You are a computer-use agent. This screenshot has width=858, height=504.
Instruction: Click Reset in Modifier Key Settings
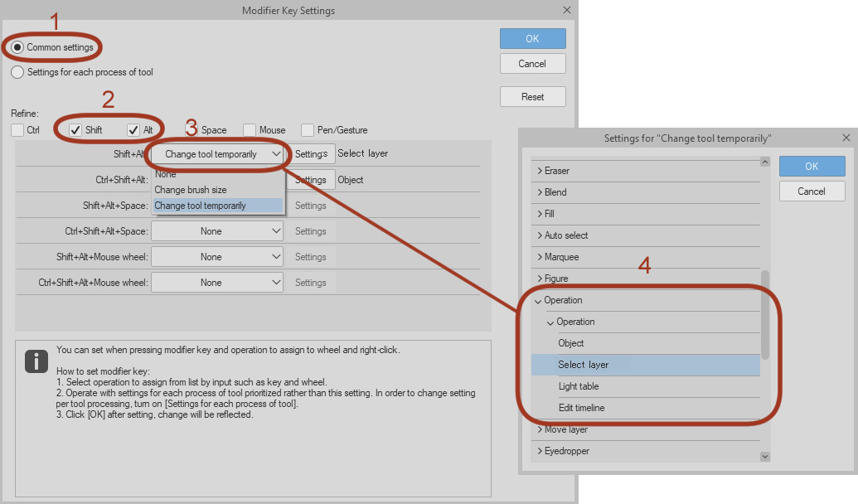point(532,97)
